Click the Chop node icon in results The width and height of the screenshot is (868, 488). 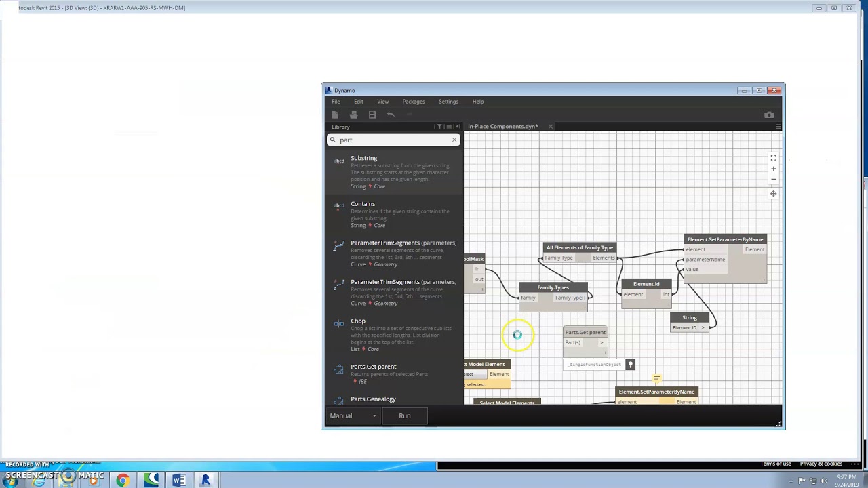pos(339,323)
